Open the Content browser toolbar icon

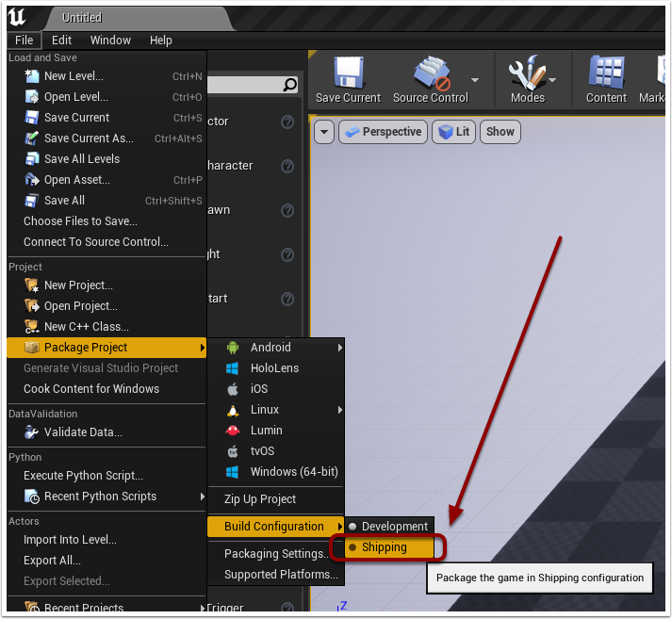[606, 73]
